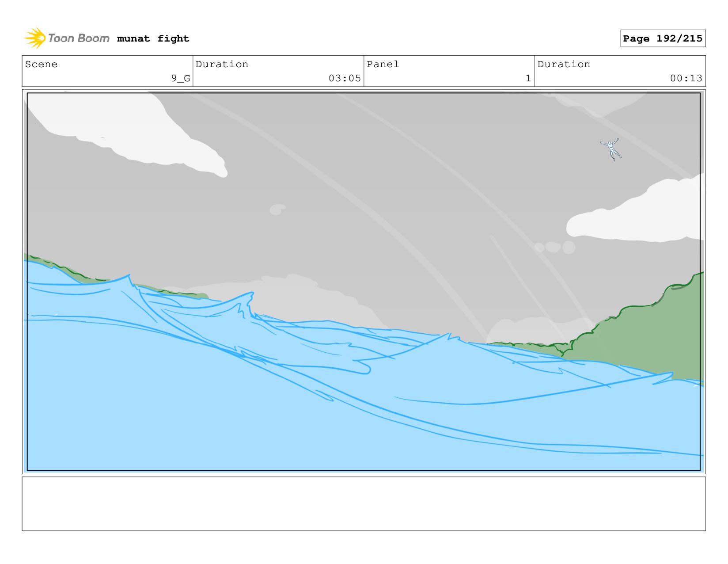Click the falling figure in the sky
Screen dimensions: 728x564
pyautogui.click(x=611, y=149)
